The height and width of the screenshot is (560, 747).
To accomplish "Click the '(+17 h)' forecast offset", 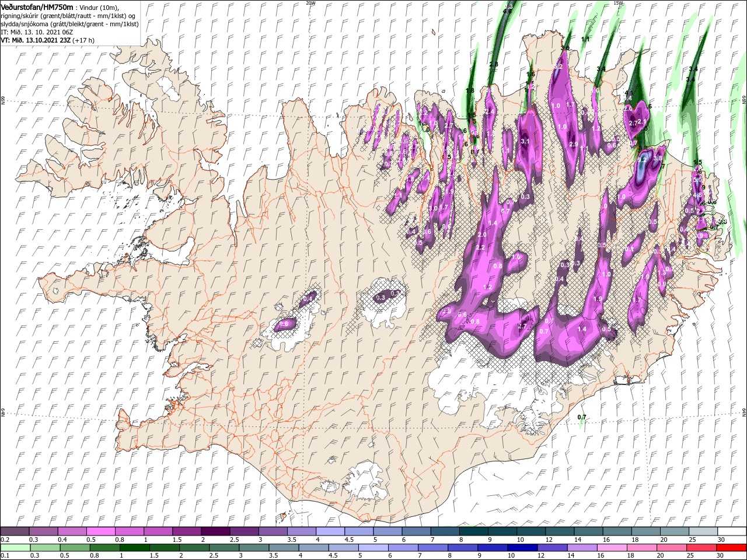I will [x=83, y=41].
